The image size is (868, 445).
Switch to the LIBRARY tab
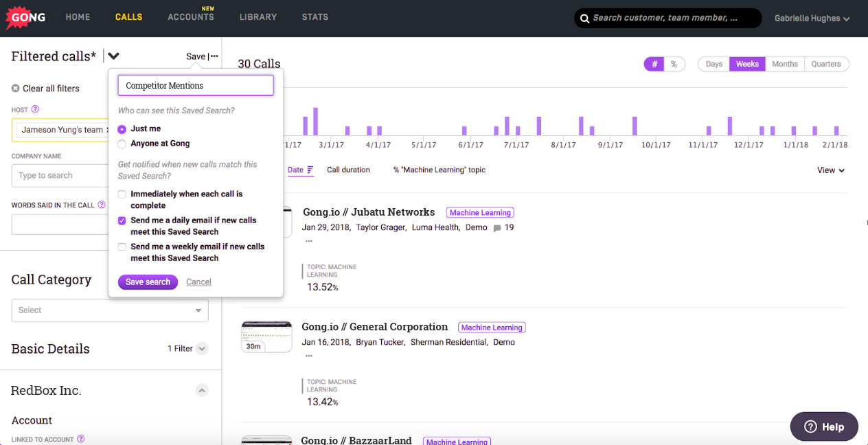pyautogui.click(x=258, y=17)
